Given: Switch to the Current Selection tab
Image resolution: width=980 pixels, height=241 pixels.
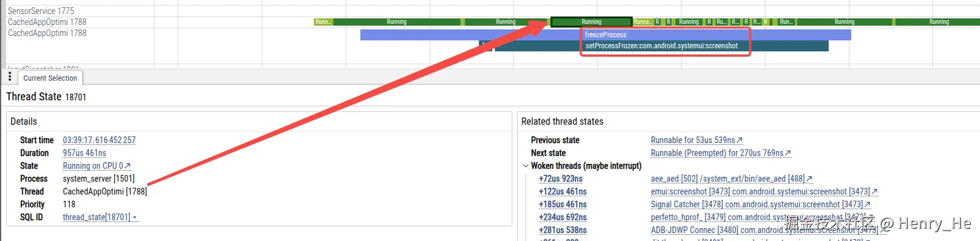Looking at the screenshot, I should 50,78.
